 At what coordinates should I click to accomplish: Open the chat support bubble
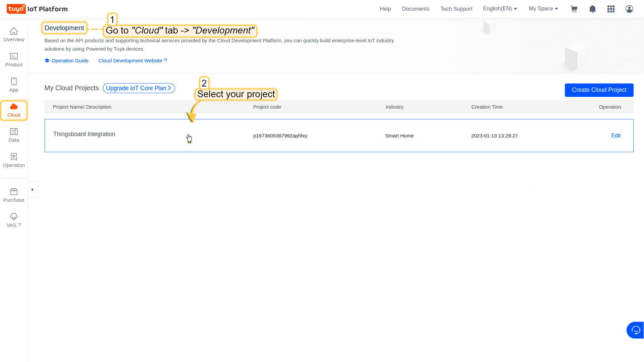click(635, 330)
